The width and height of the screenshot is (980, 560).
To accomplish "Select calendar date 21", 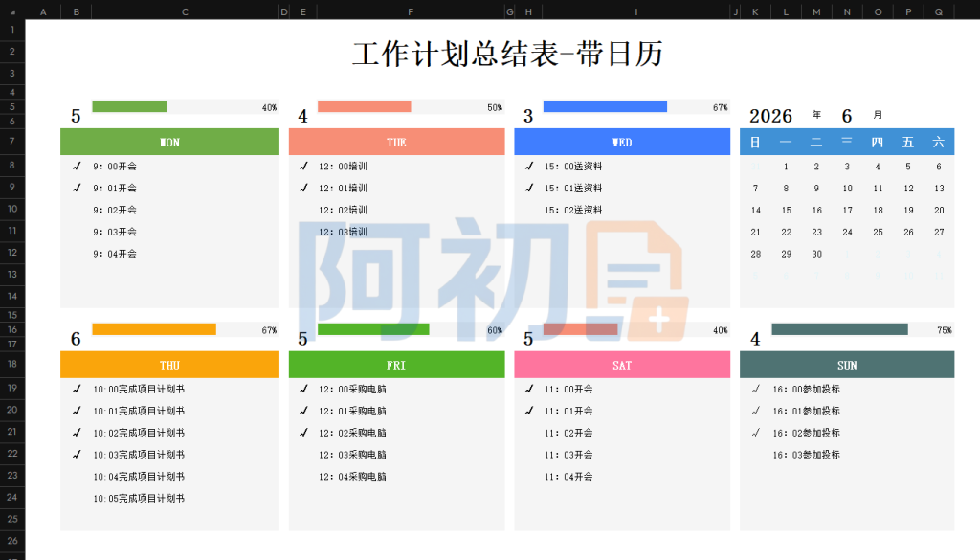I will [x=756, y=233].
